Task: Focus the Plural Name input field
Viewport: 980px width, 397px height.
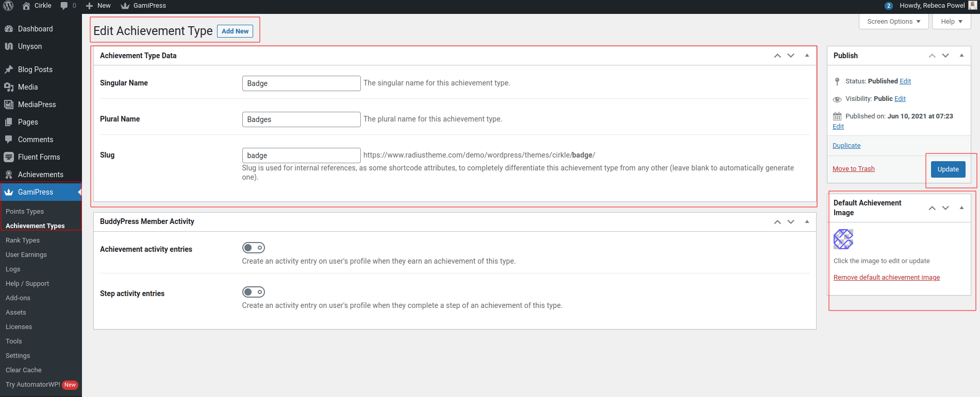Action: pyautogui.click(x=301, y=119)
